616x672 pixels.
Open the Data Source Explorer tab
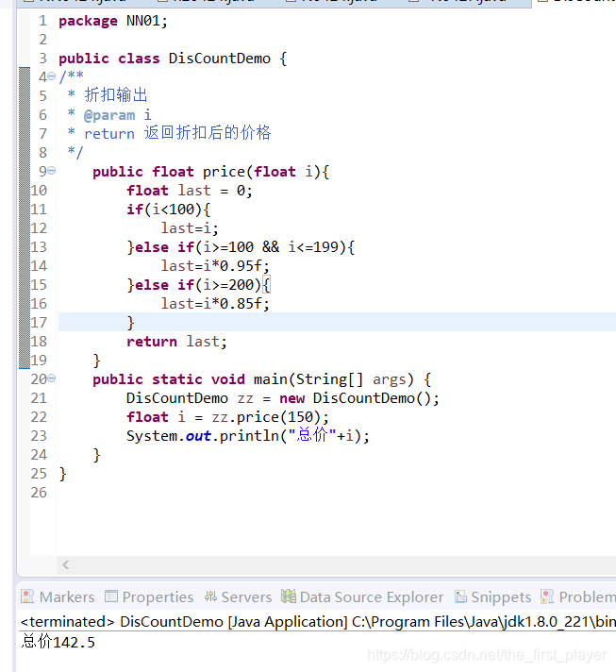coord(362,596)
